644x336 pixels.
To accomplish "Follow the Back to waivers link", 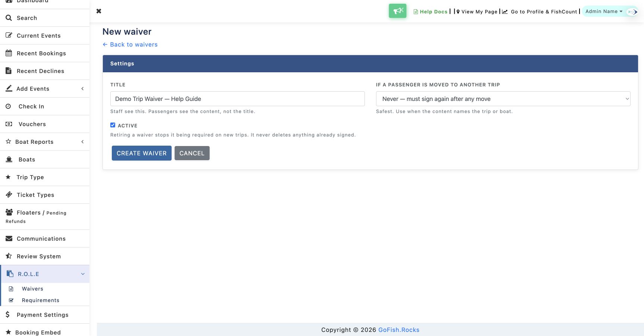I will pos(130,44).
